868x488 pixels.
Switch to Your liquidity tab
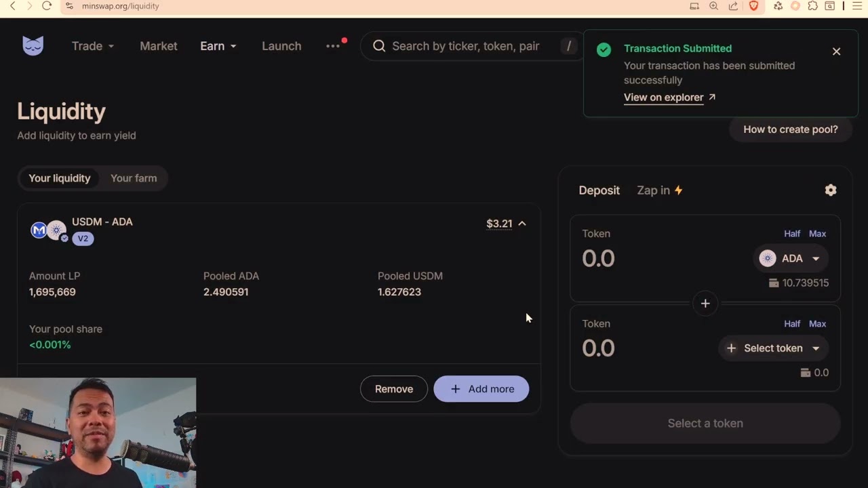point(59,178)
